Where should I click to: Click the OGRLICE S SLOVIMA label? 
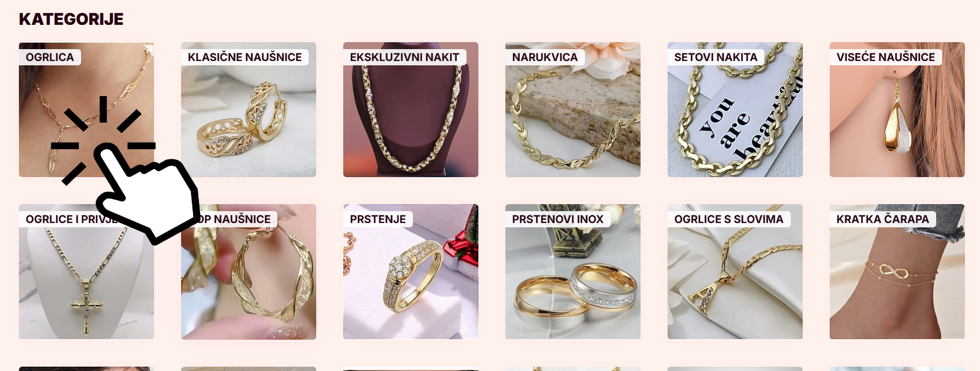(x=729, y=219)
